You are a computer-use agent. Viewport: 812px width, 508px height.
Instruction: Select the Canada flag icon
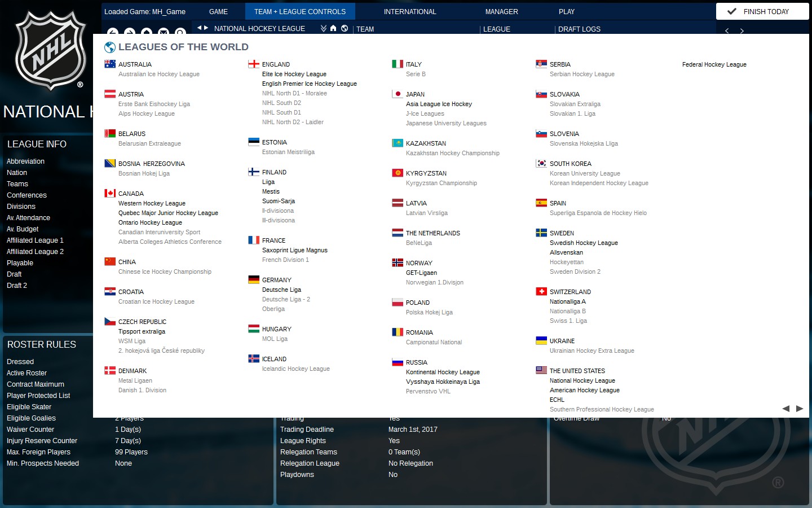pyautogui.click(x=109, y=193)
